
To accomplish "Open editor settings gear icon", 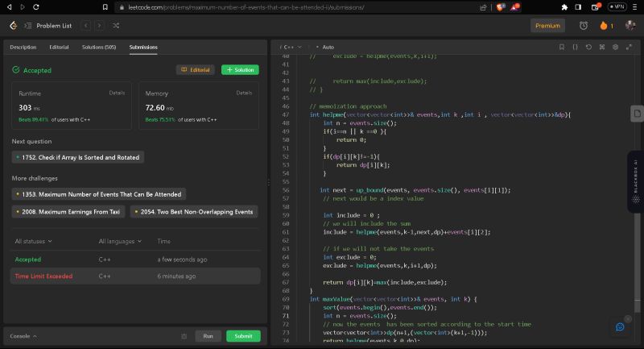I will 615,48.
